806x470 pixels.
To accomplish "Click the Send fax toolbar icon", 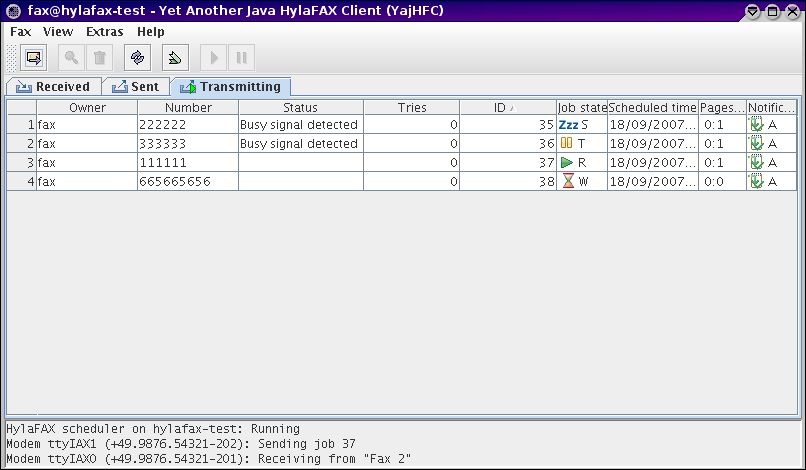I will 34,58.
